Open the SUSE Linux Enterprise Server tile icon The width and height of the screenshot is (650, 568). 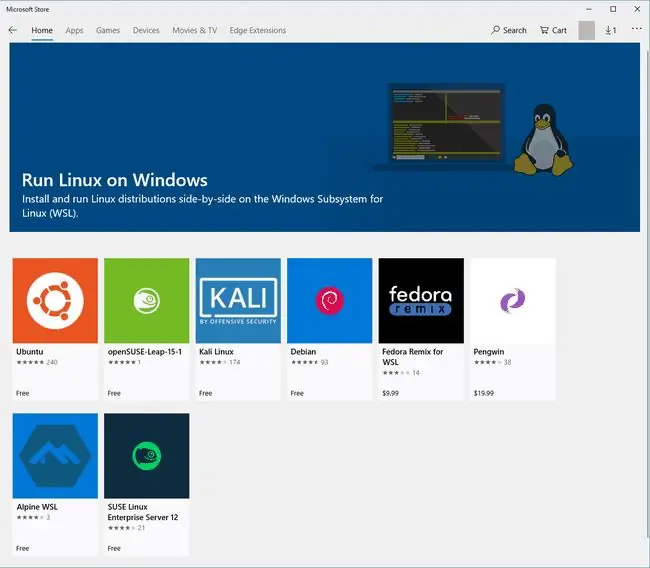pyautogui.click(x=147, y=456)
